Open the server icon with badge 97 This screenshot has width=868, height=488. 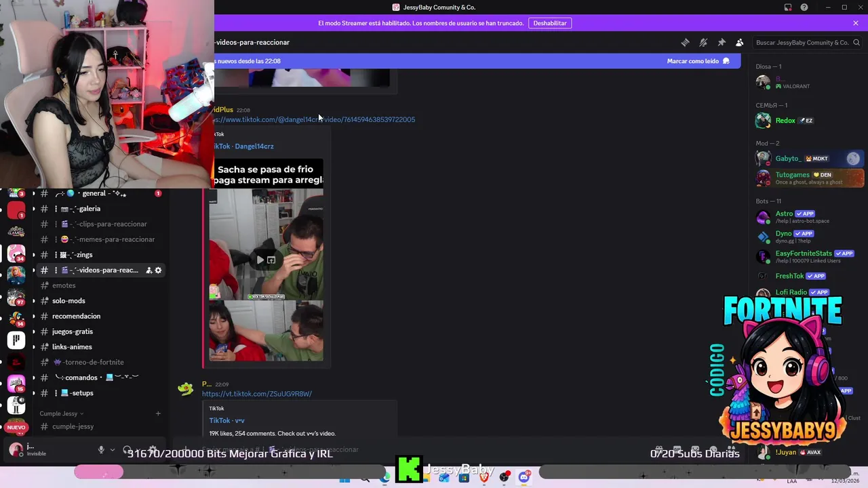[16, 296]
